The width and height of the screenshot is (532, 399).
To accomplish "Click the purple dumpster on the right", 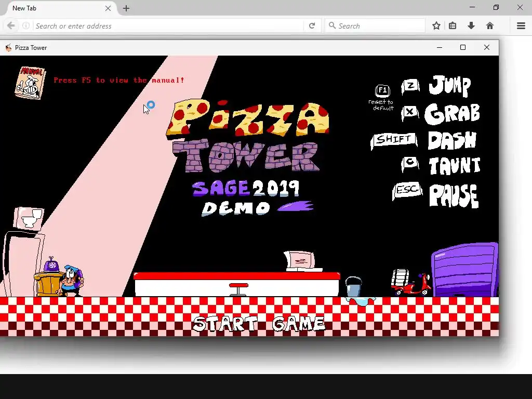I will click(x=464, y=270).
